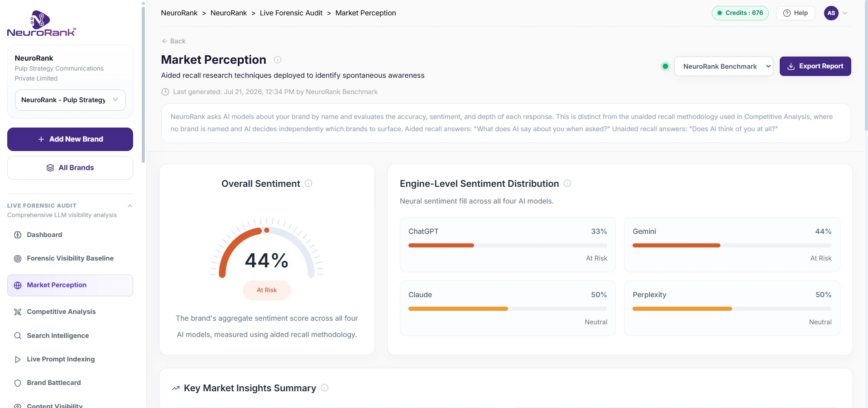Open Forensic Visibility Baseline page

pos(70,258)
